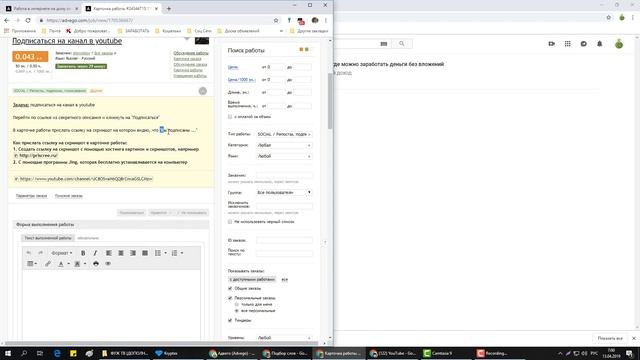The image size is (640, 360).
Task: Reload the Advego page in Chrome
Action: coord(28,20)
